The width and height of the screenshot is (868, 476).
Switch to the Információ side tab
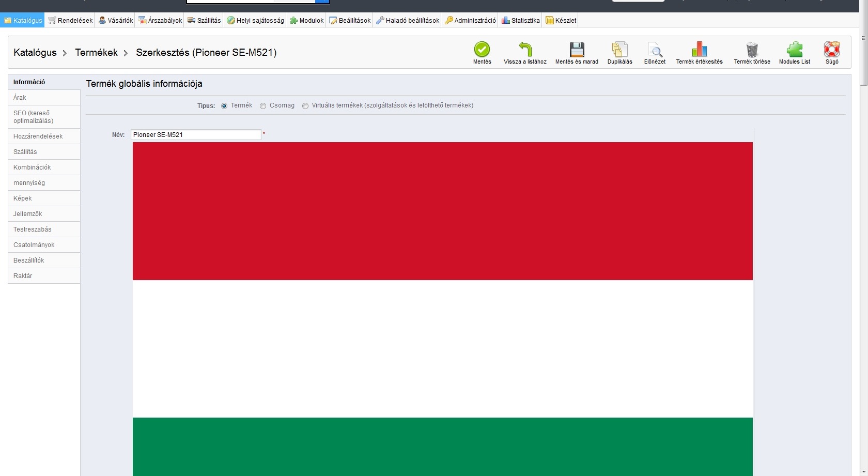(x=44, y=82)
